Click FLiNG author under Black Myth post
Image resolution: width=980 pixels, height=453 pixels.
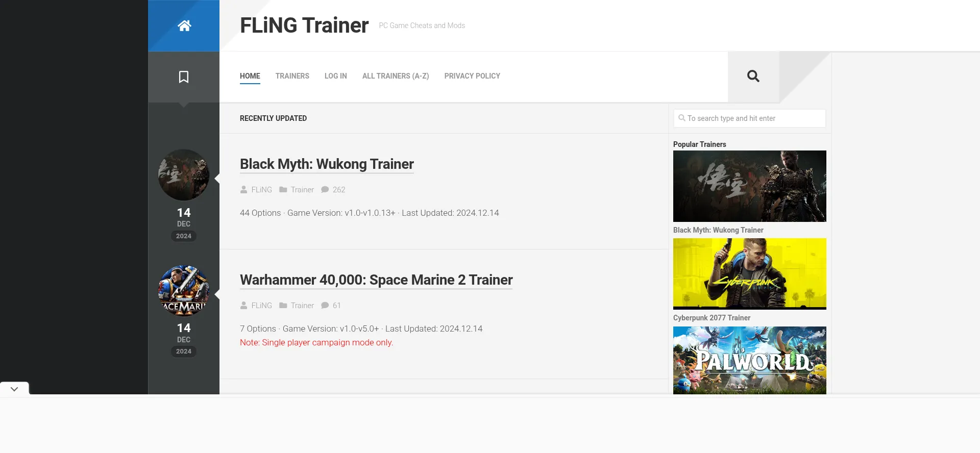pos(262,190)
